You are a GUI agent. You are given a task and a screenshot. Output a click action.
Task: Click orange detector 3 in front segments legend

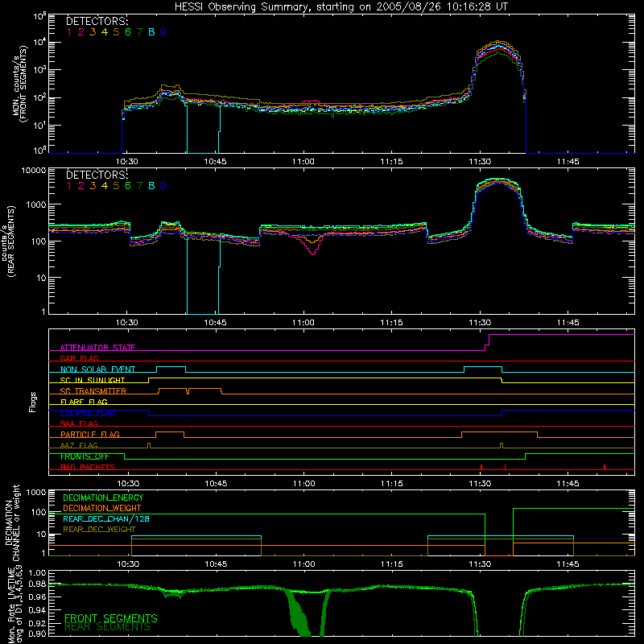(x=93, y=32)
